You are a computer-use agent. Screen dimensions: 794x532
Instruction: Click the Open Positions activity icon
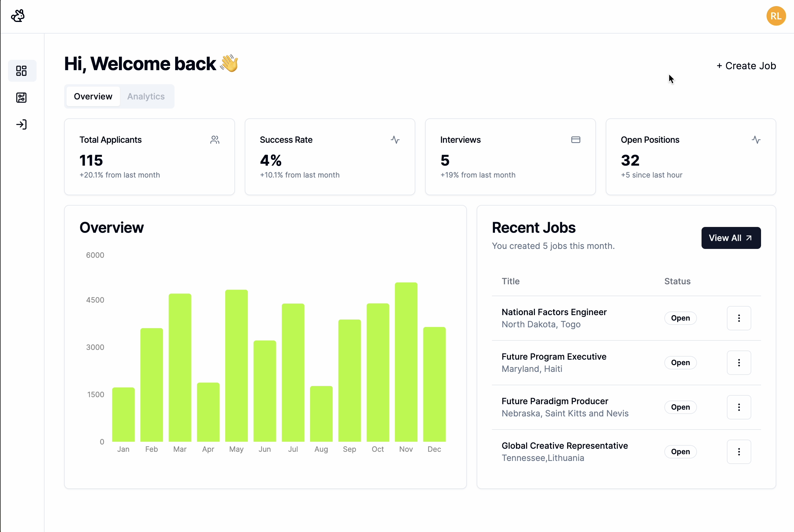(756, 140)
